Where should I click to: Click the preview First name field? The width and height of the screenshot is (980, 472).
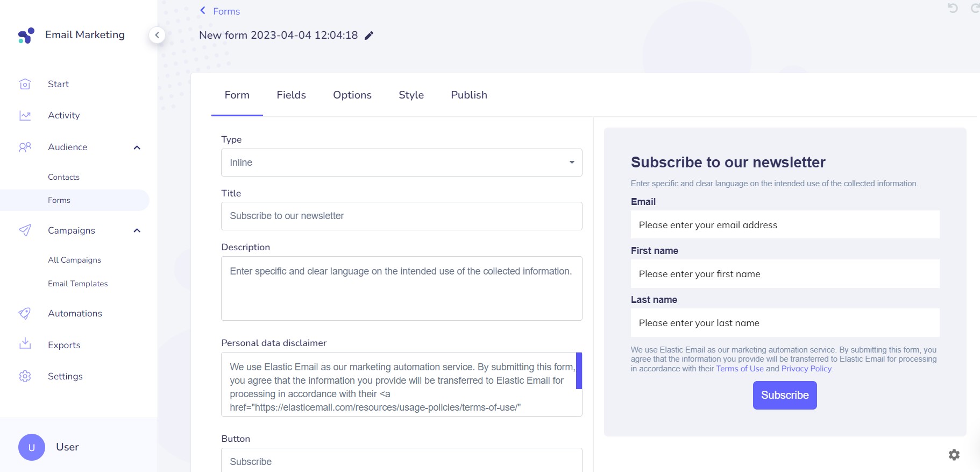tap(785, 274)
